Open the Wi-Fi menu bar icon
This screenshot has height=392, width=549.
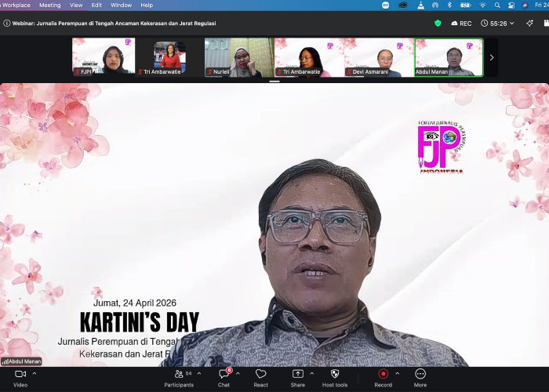(483, 5)
